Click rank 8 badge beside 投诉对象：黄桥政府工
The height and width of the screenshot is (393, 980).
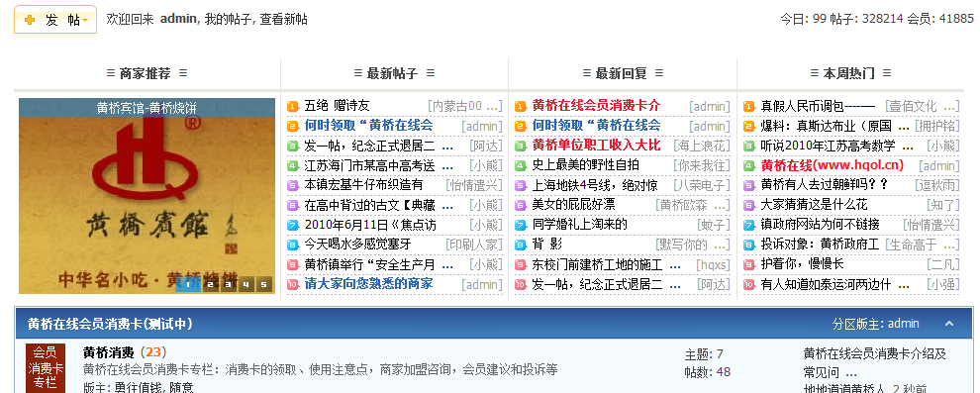point(749,245)
